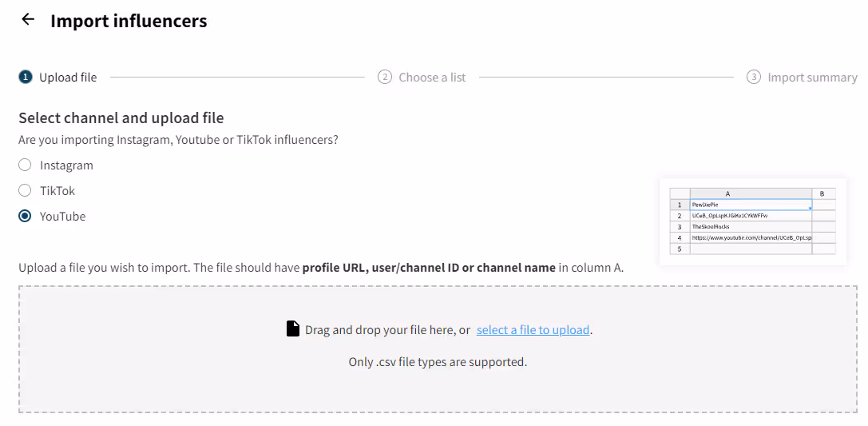
Task: Select the YouTube radio button
Action: [x=25, y=216]
